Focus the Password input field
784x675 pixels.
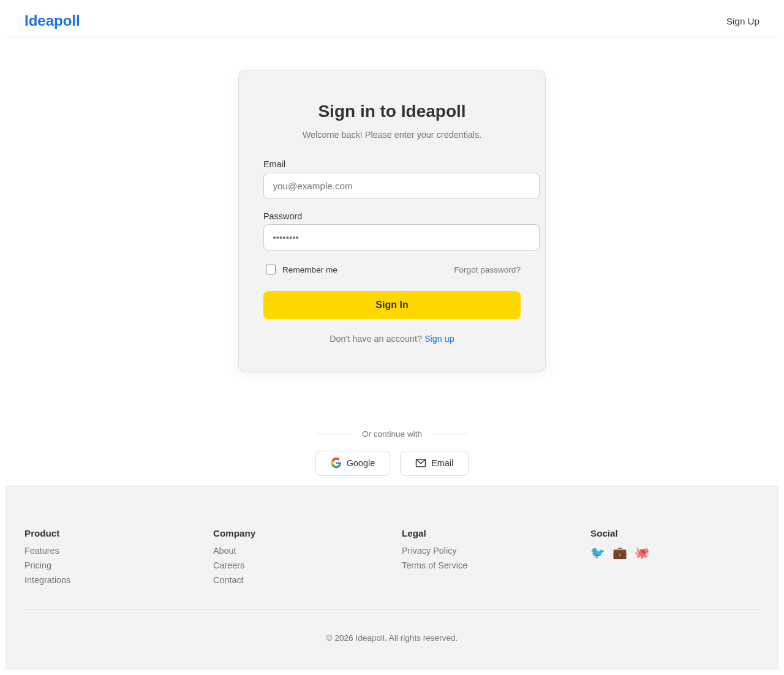coord(401,237)
